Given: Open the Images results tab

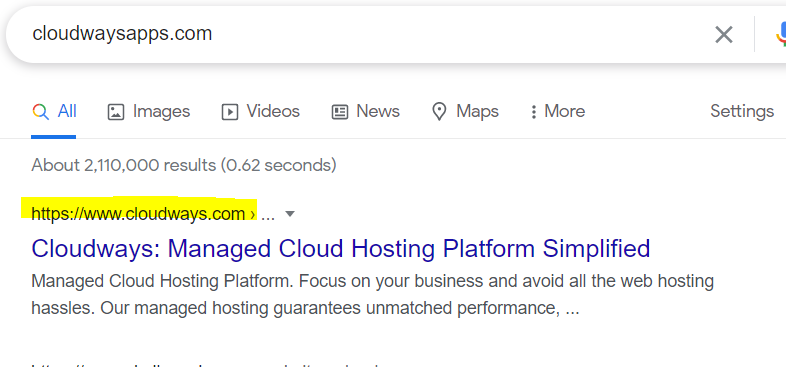Looking at the screenshot, I should pyautogui.click(x=149, y=111).
